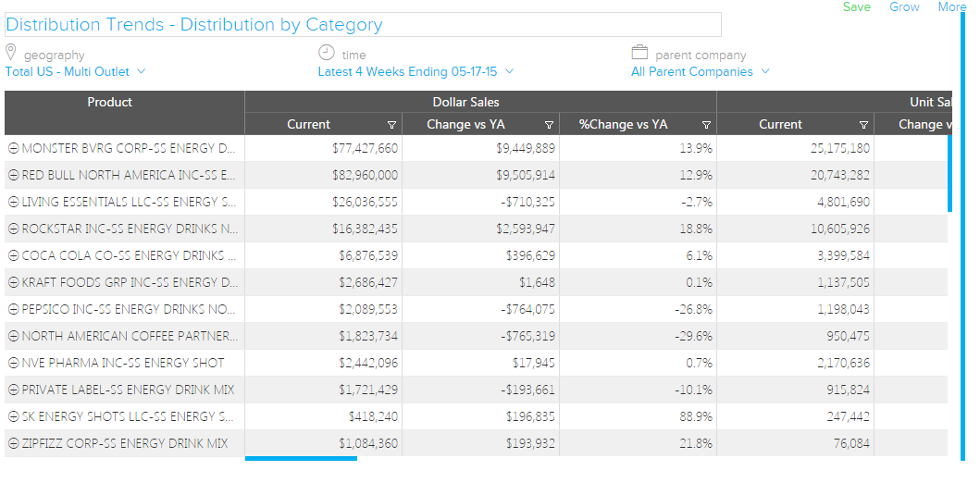The width and height of the screenshot is (980, 483).
Task: Click filter icon on %Change vs YA column
Action: (x=706, y=125)
